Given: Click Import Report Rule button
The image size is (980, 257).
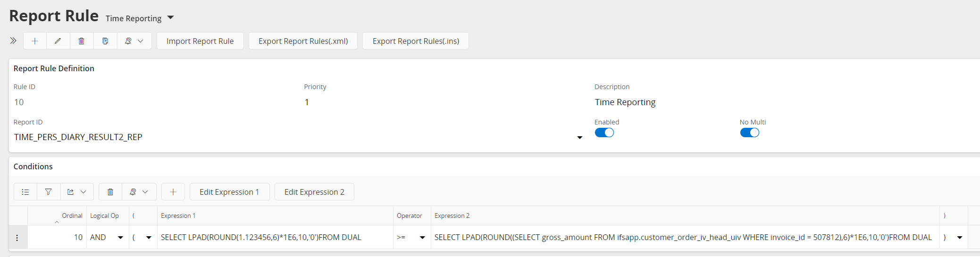Looking at the screenshot, I should coord(200,41).
